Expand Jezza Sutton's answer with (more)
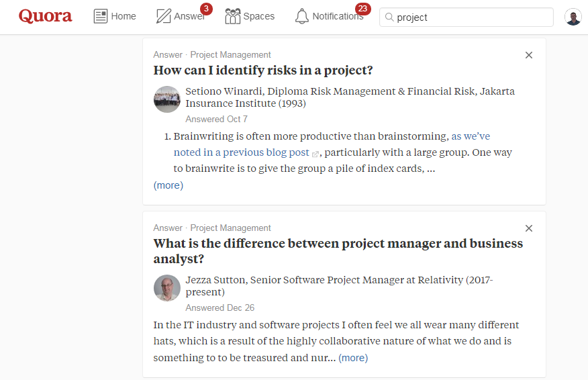 click(353, 358)
